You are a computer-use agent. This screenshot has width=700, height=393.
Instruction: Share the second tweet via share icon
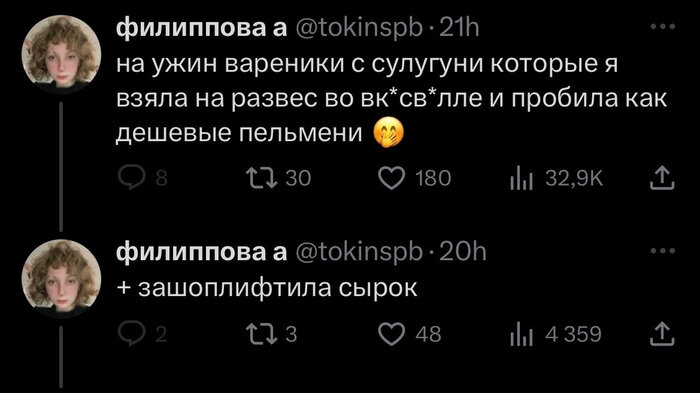click(662, 334)
